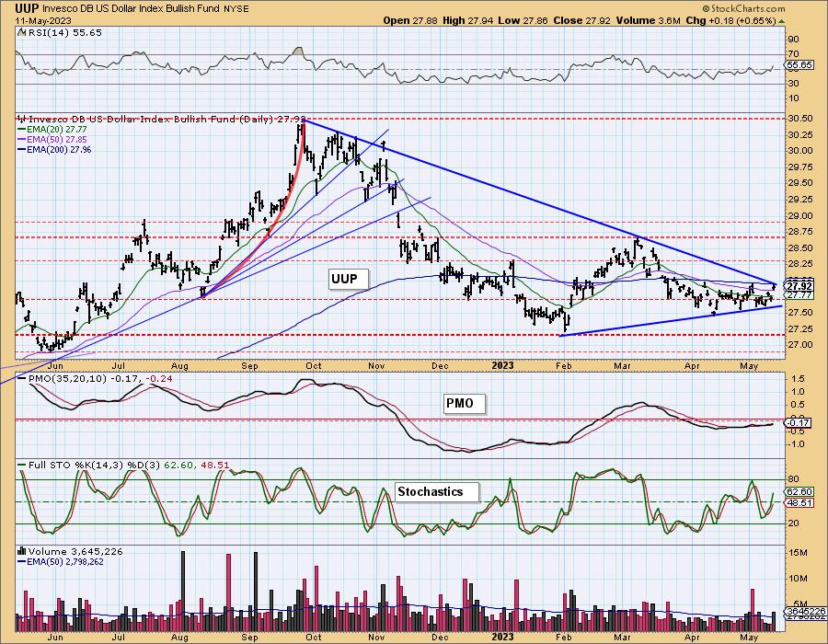Click the Sep label on upper time axis

(249, 365)
